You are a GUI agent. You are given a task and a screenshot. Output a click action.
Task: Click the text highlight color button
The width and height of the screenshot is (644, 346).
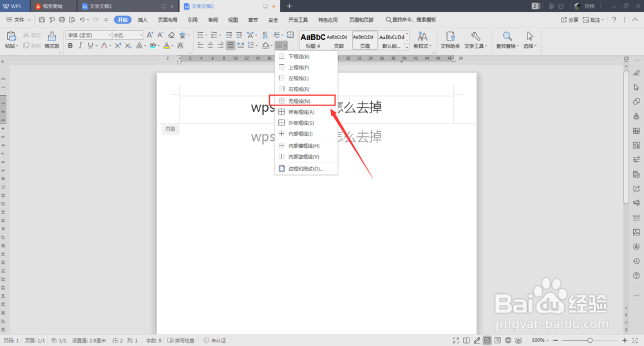click(153, 46)
